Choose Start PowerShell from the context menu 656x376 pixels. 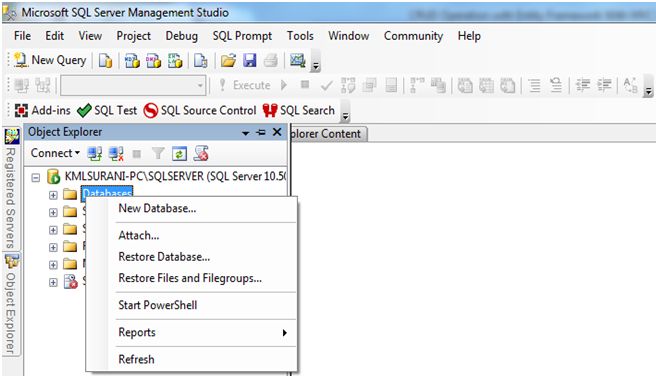(158, 305)
